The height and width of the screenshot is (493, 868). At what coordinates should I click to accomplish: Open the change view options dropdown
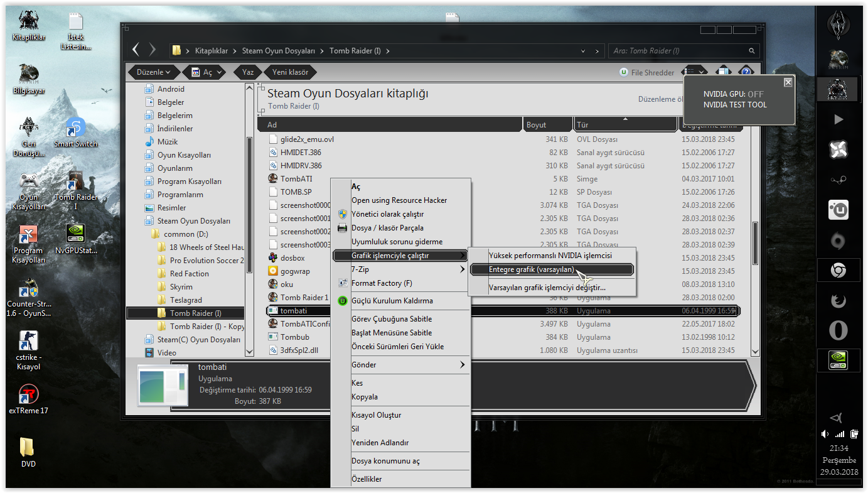tap(702, 72)
